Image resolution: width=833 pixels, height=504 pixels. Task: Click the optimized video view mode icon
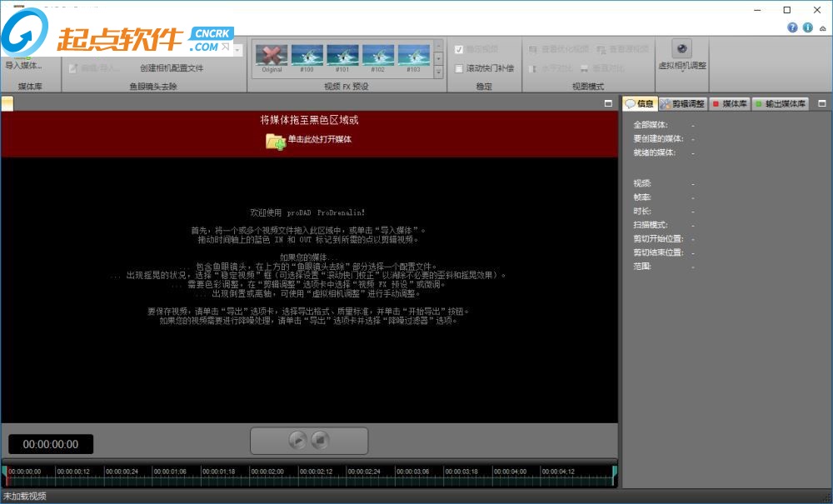point(533,49)
